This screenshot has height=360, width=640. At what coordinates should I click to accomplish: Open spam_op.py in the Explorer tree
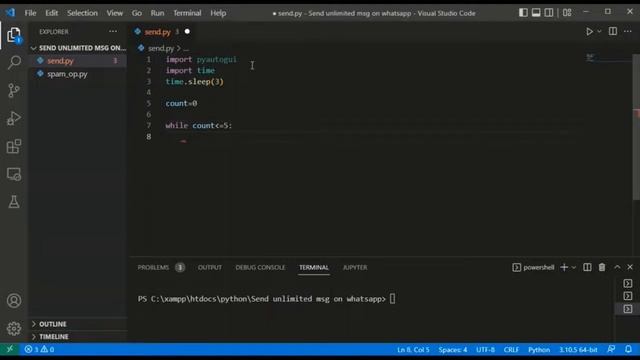pos(67,74)
